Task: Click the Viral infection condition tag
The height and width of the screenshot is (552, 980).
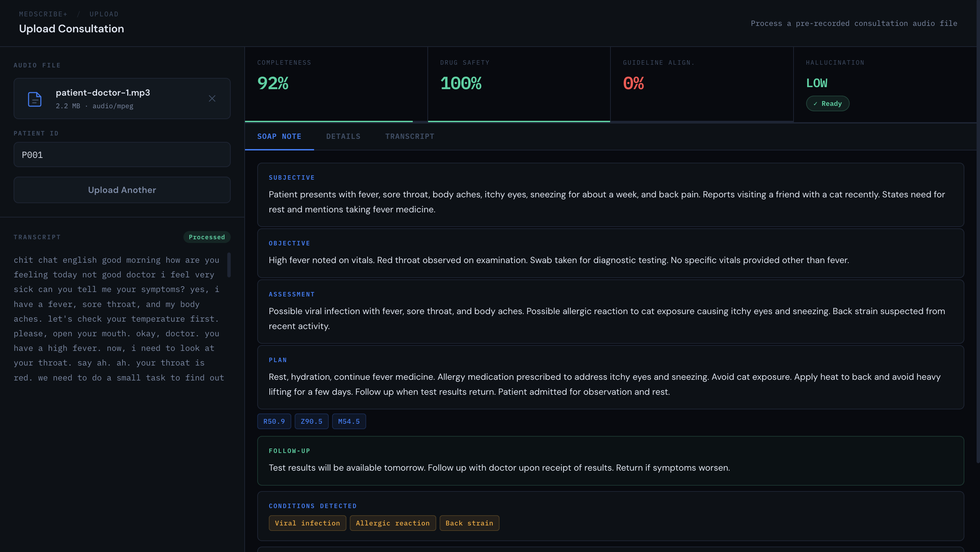Action: coord(307,523)
